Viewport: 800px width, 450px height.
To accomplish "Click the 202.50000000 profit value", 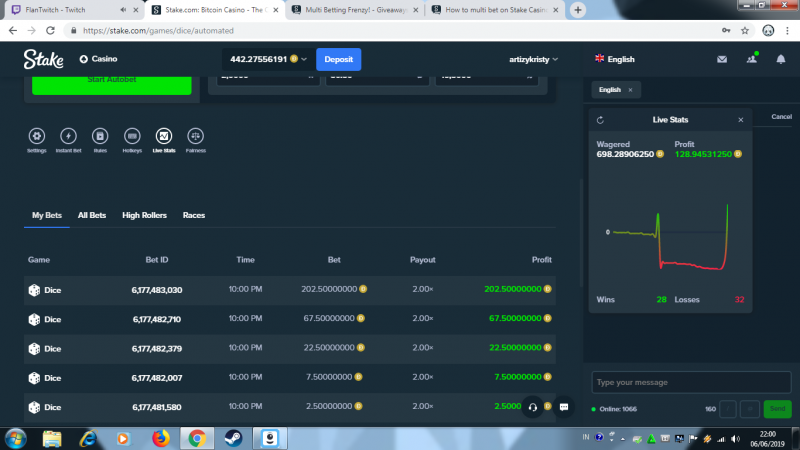I will point(513,289).
